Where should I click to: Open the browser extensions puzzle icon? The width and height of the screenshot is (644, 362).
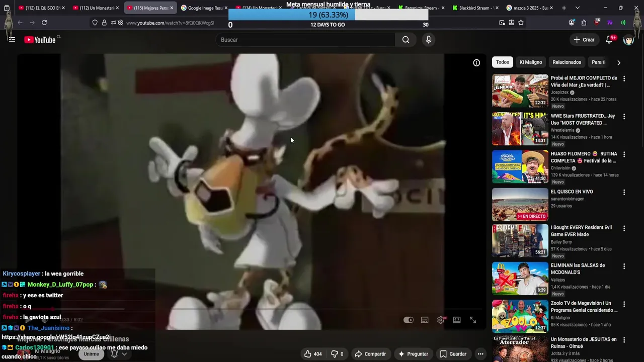[x=584, y=23]
